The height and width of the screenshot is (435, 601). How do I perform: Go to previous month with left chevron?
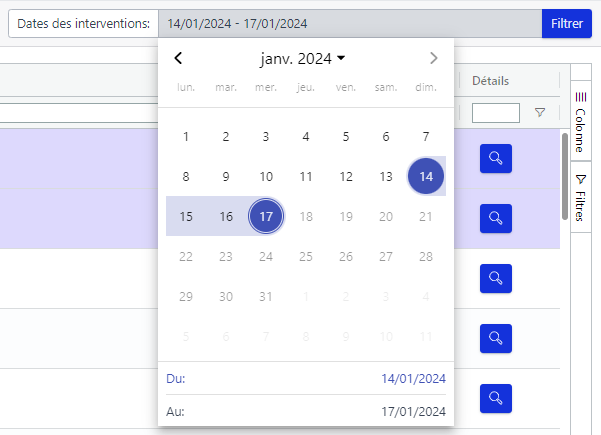pyautogui.click(x=178, y=59)
